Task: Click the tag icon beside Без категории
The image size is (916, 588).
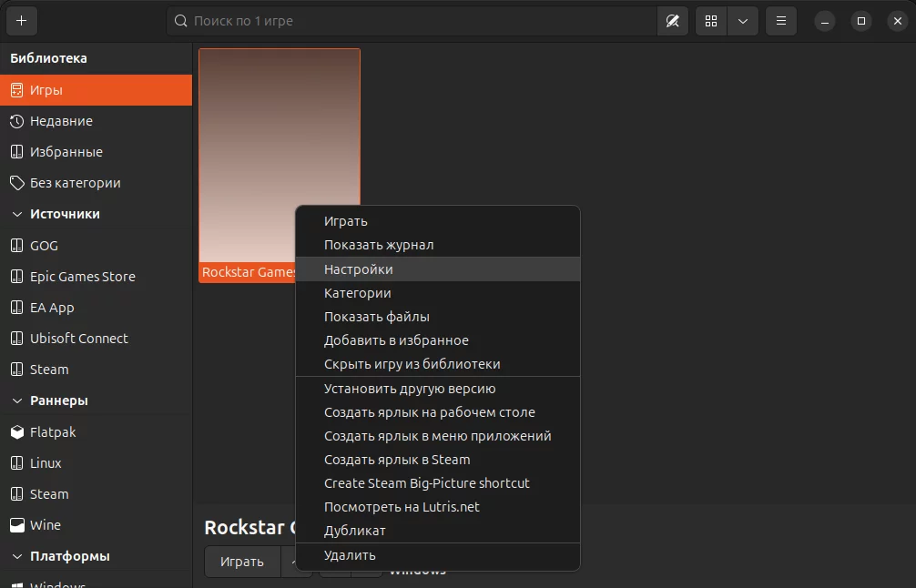Action: 17,183
